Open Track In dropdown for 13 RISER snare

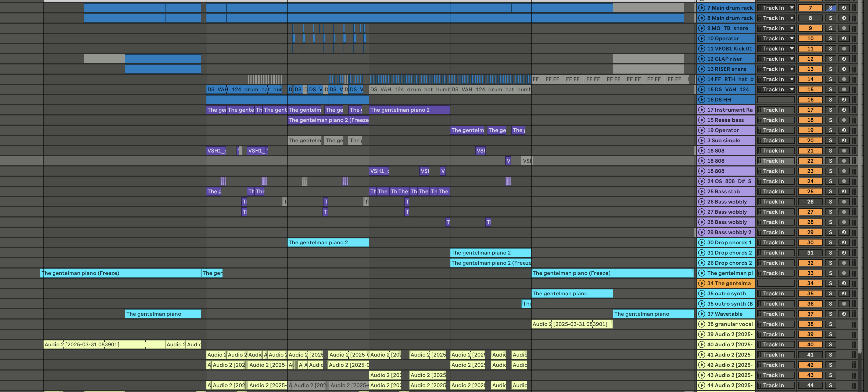[x=776, y=69]
